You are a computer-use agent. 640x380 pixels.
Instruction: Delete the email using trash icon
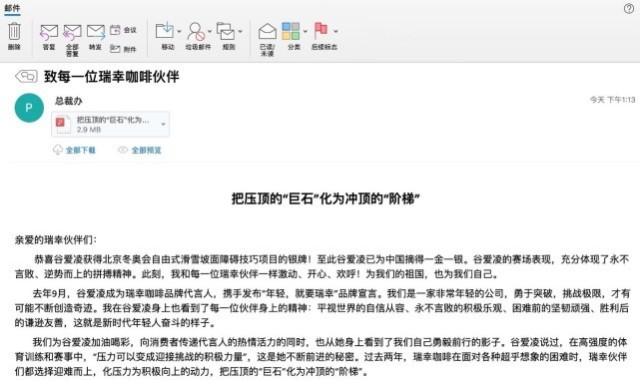(x=14, y=31)
